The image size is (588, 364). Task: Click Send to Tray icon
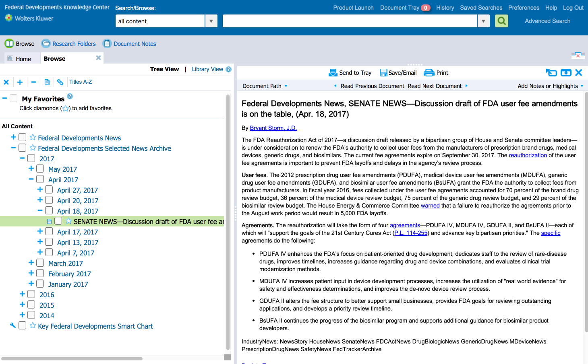tap(333, 72)
